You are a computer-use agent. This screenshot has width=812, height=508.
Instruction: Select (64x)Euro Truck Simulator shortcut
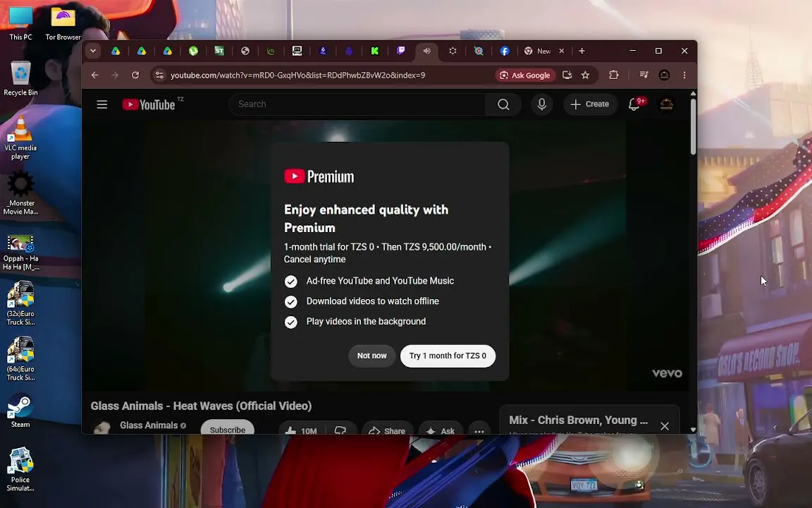click(20, 359)
